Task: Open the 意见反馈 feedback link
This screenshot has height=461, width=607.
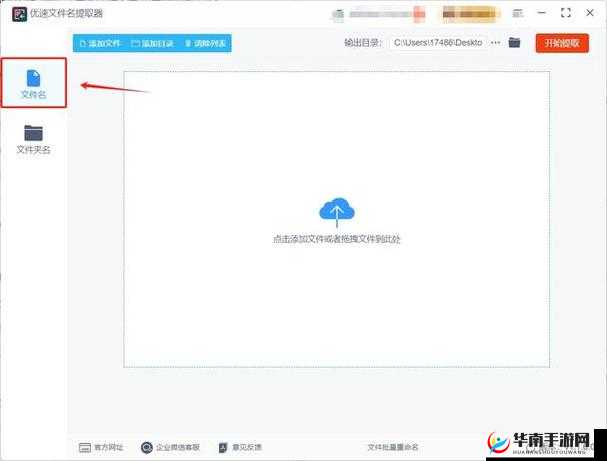Action: 240,447
